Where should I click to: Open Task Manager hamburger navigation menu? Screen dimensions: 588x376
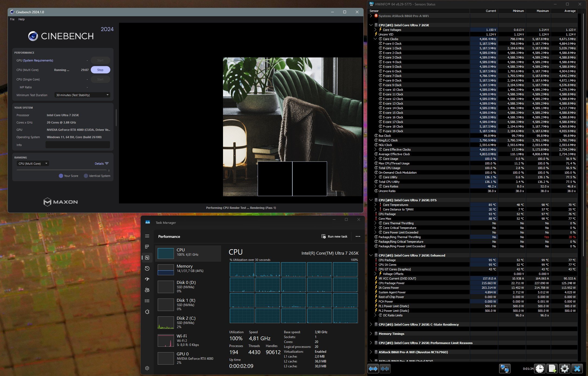(x=147, y=236)
